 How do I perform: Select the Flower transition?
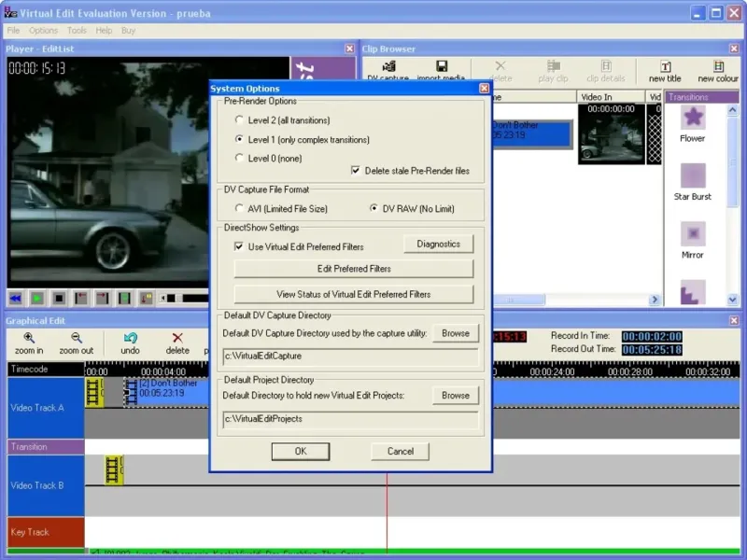(693, 118)
